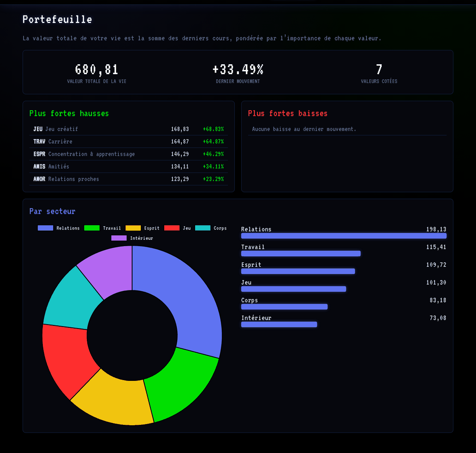Click the Corps sector bar
Viewport: 476px width, 453px height.
pyautogui.click(x=284, y=307)
